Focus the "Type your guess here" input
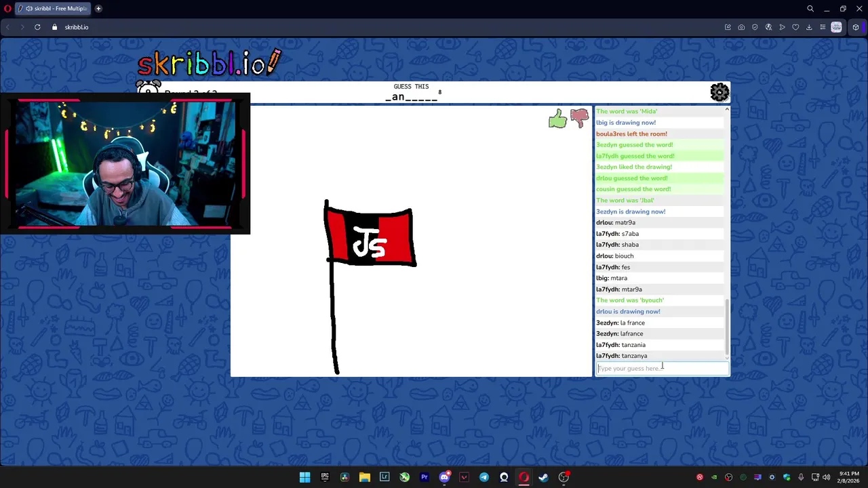Viewport: 868px width, 488px height. (x=662, y=368)
